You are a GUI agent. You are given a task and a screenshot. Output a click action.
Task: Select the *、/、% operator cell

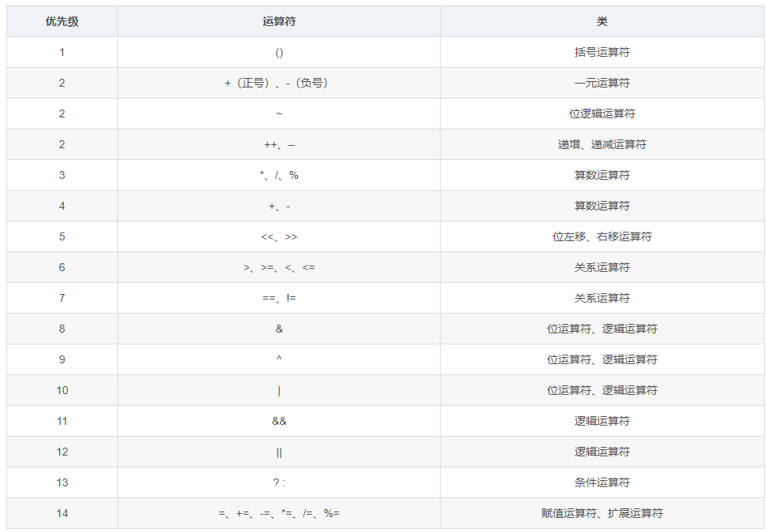pos(279,175)
